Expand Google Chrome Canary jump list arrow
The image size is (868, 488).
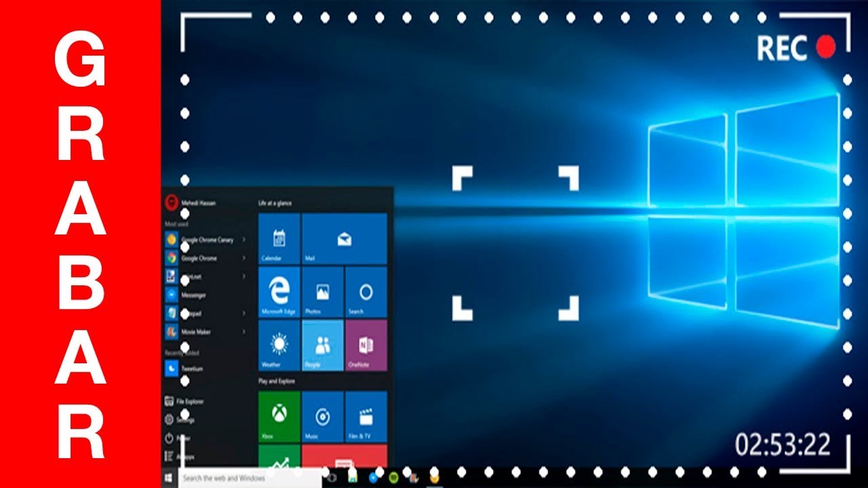244,239
